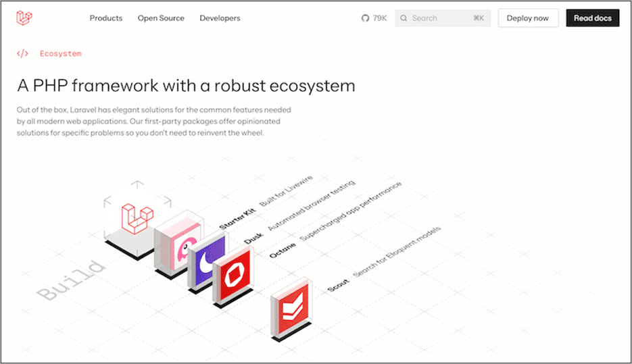Click the Laravel logo in the header
The image size is (632, 364).
(24, 18)
